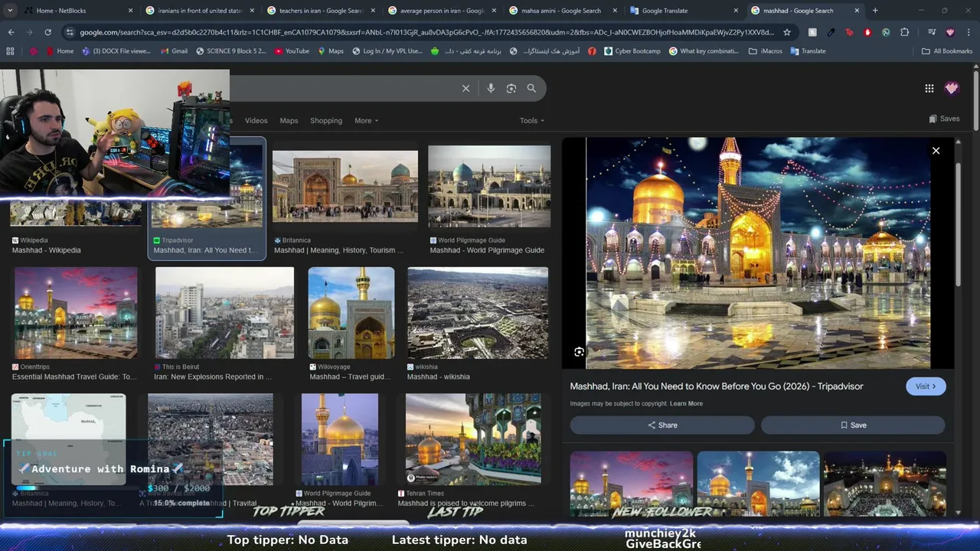This screenshot has height=551, width=980.
Task: Open the Tripadvisor preview title link
Action: click(717, 386)
